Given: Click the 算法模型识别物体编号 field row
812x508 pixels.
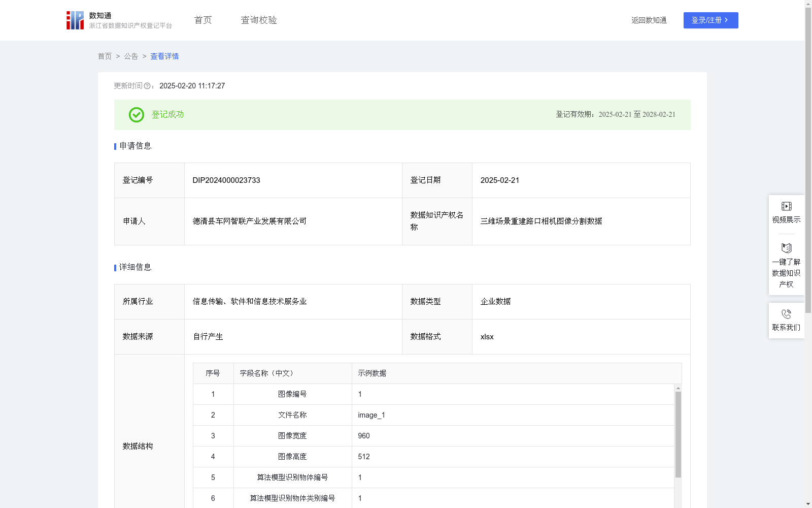Looking at the screenshot, I should pos(433,478).
